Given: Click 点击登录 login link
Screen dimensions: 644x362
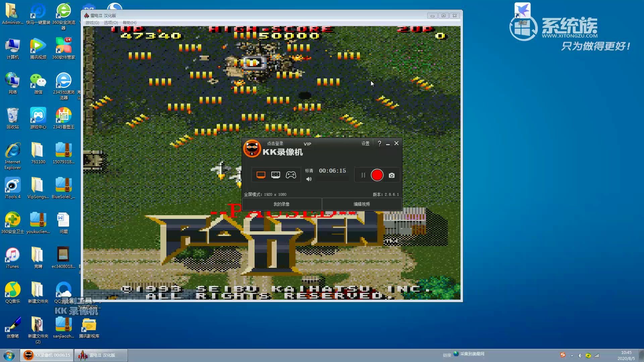Looking at the screenshot, I should point(275,143).
